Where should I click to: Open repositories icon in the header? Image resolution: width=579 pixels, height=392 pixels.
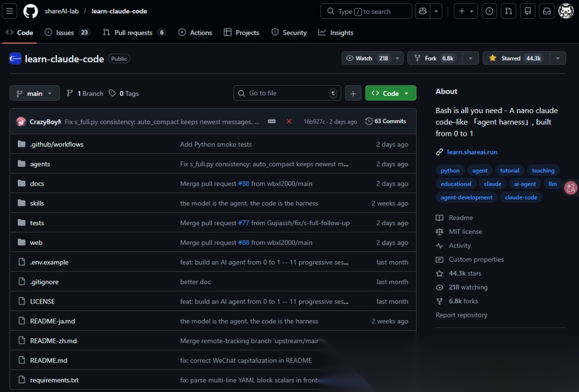tap(528, 11)
